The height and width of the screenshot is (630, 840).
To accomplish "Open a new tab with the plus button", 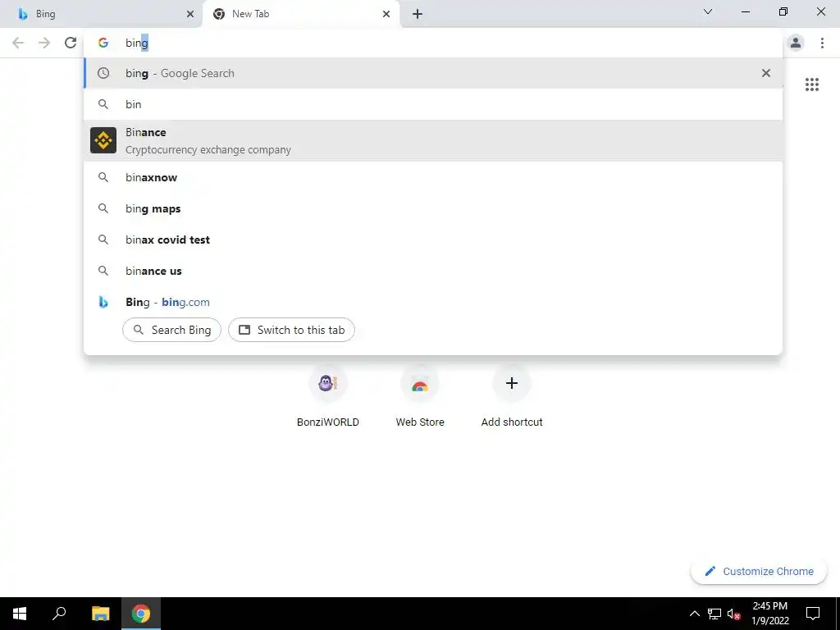I will (x=418, y=14).
